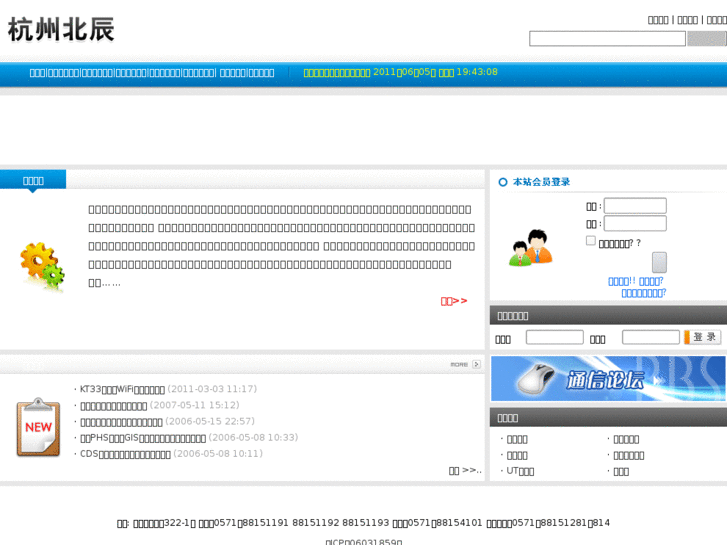Open the news item dated 2007-05-11 15:12
The image size is (727, 545).
click(x=114, y=406)
